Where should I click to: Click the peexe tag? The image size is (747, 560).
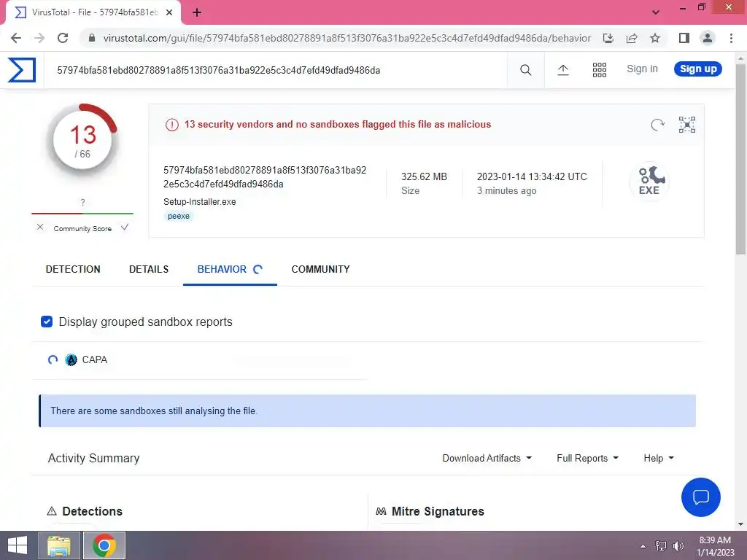point(179,216)
